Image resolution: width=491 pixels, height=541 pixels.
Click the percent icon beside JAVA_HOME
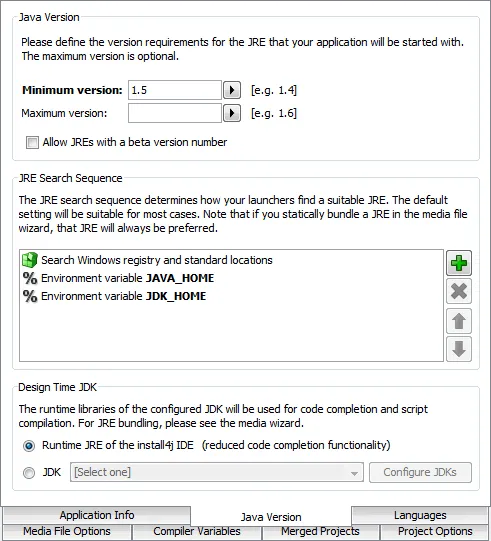coord(30,278)
